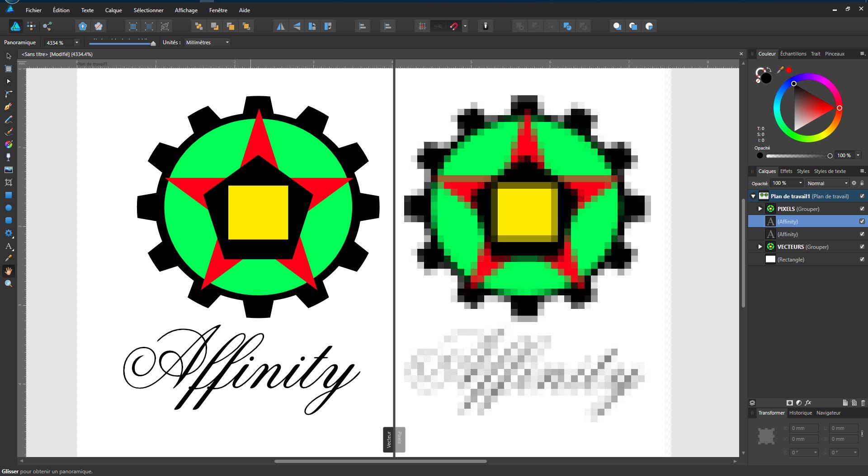The height and width of the screenshot is (476, 868).
Task: Select the Rectangle shape tool
Action: pos(9,195)
